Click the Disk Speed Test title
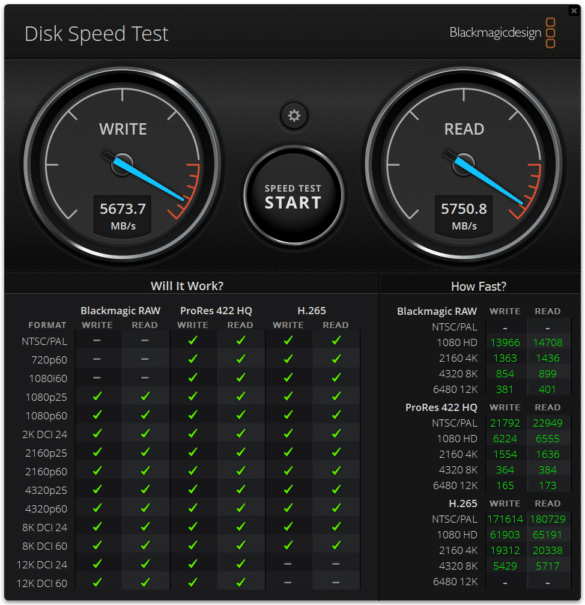Image resolution: width=585 pixels, height=605 pixels. point(96,34)
